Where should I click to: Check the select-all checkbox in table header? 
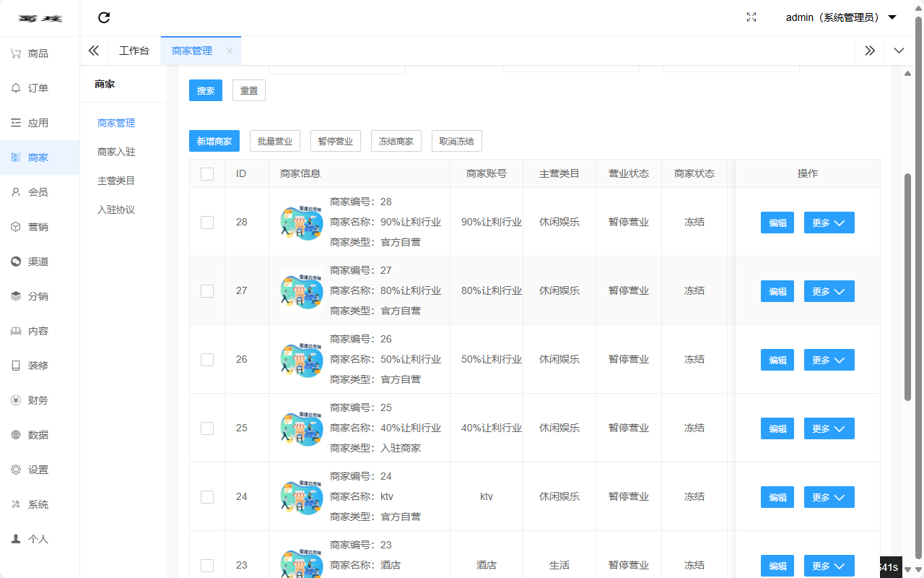207,173
